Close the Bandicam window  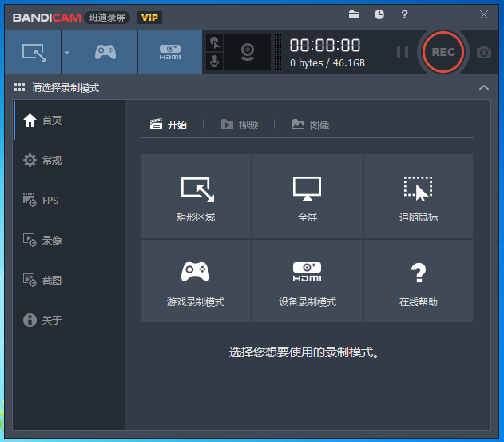[484, 14]
